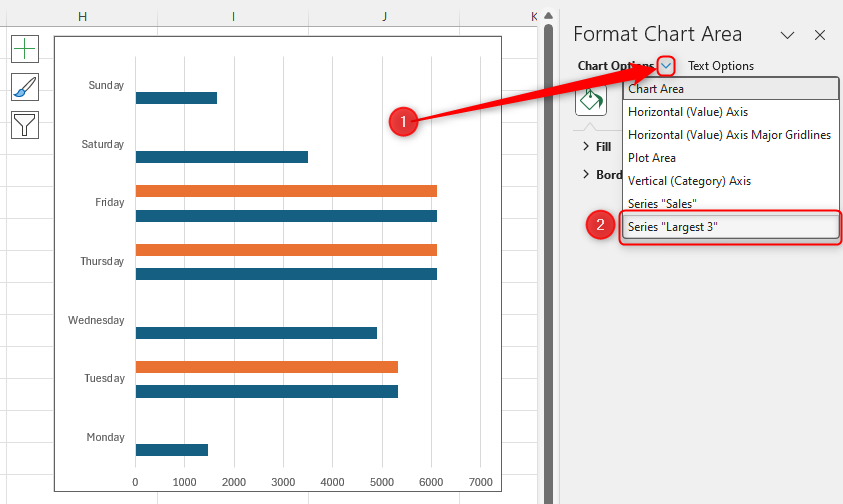
Task: Click the 1000 value axis label
Action: pyautogui.click(x=184, y=482)
